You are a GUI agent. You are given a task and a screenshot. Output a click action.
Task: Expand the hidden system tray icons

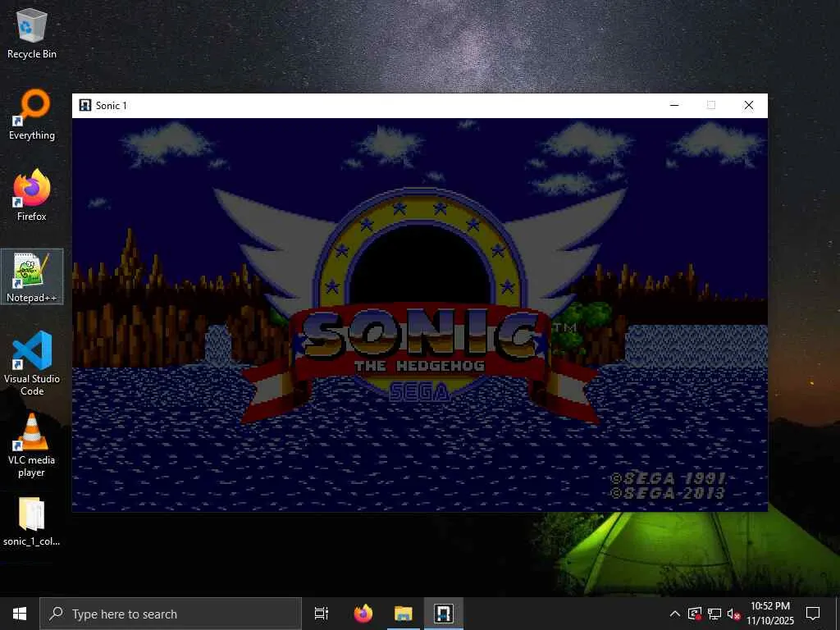click(675, 614)
